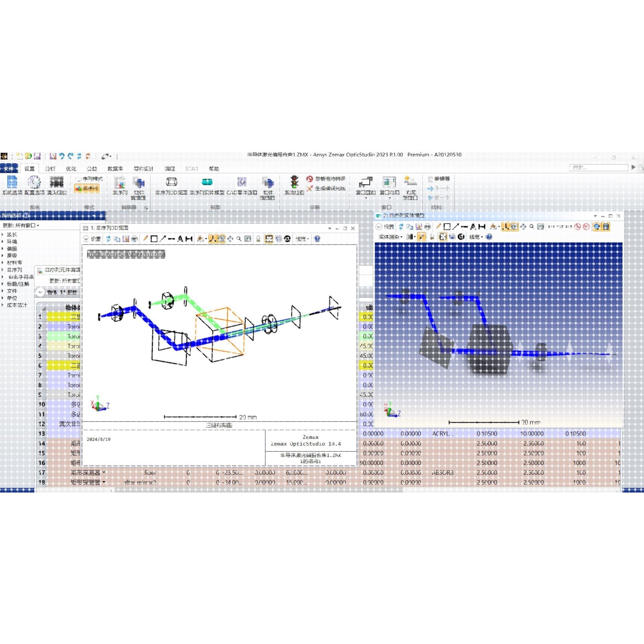Toggle the highlighted brush button in 实体模型 toolbar

coord(422,237)
